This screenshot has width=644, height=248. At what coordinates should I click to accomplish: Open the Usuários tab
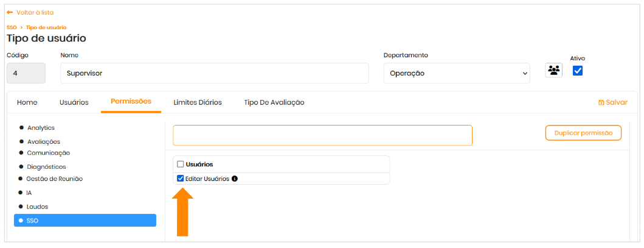[x=74, y=102]
